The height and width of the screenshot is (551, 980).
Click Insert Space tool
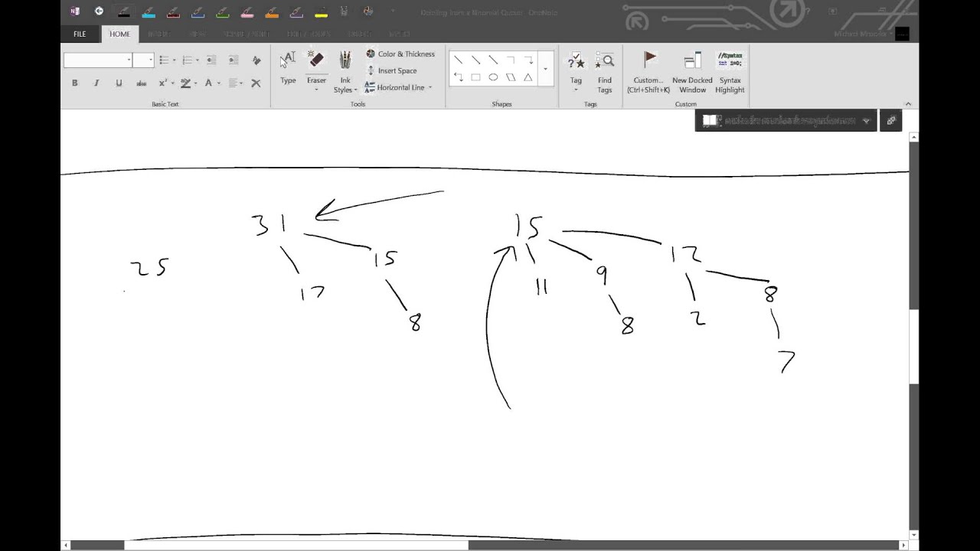(x=391, y=71)
